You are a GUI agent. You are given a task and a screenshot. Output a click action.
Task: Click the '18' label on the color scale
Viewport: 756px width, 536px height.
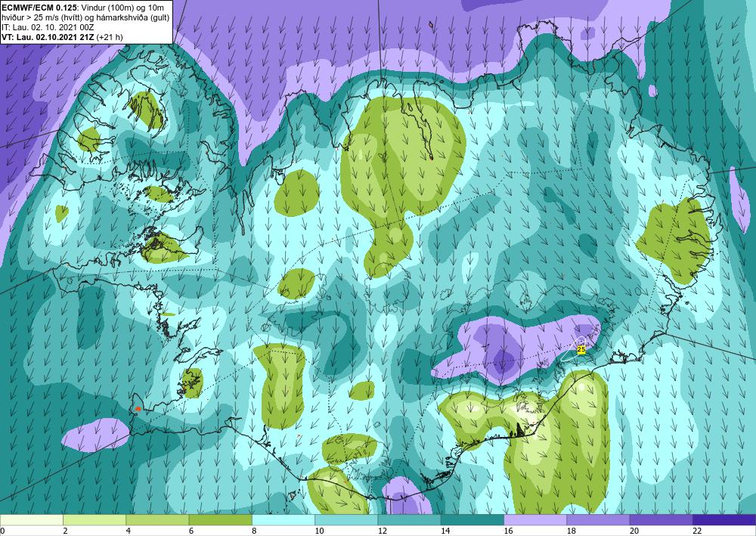click(571, 531)
